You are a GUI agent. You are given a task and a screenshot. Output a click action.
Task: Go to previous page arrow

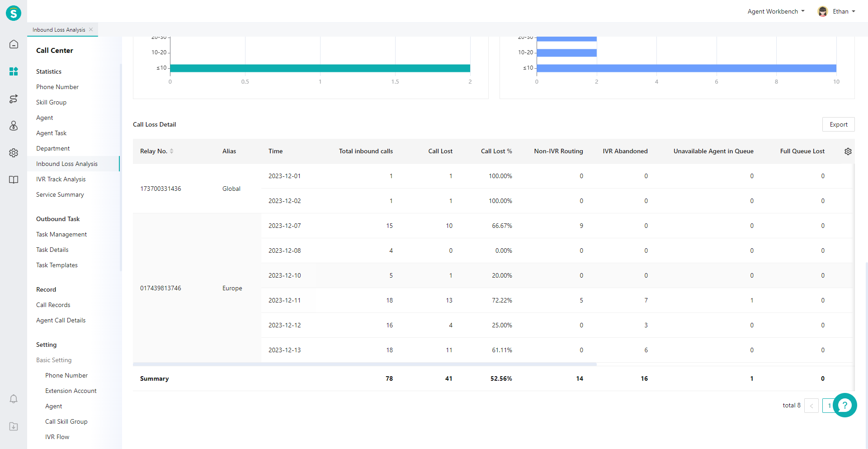pyautogui.click(x=811, y=406)
